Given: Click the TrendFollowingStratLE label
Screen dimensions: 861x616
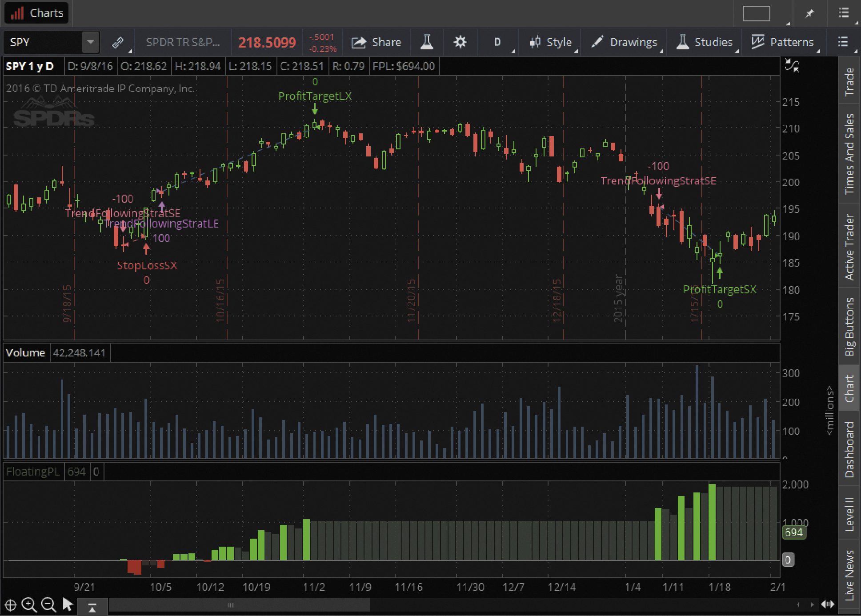Looking at the screenshot, I should click(x=162, y=224).
